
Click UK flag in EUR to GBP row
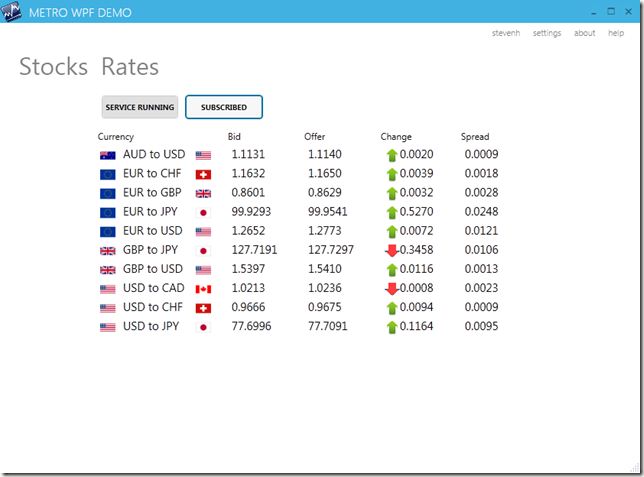[x=203, y=194]
